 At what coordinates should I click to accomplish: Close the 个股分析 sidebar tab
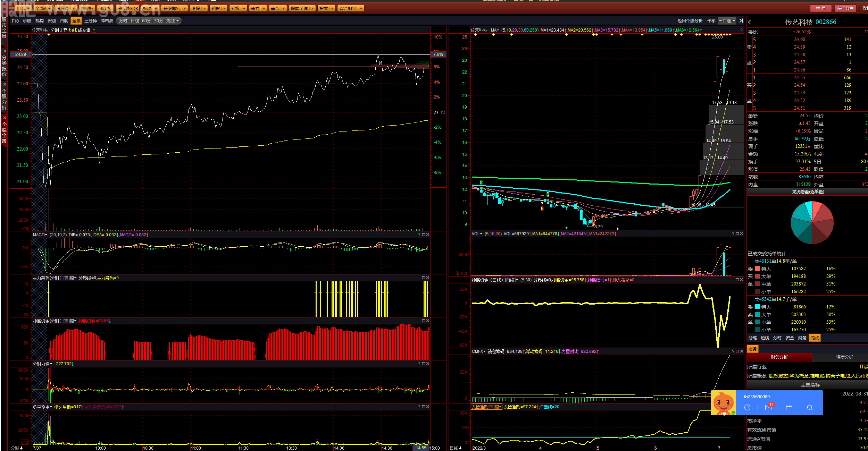coord(5,84)
